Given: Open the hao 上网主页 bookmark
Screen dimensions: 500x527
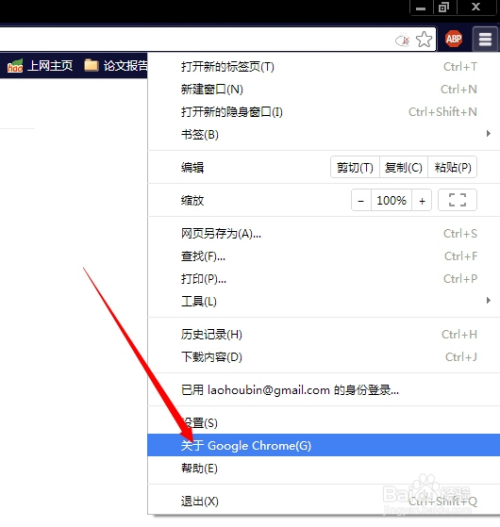Looking at the screenshot, I should click(x=40, y=66).
